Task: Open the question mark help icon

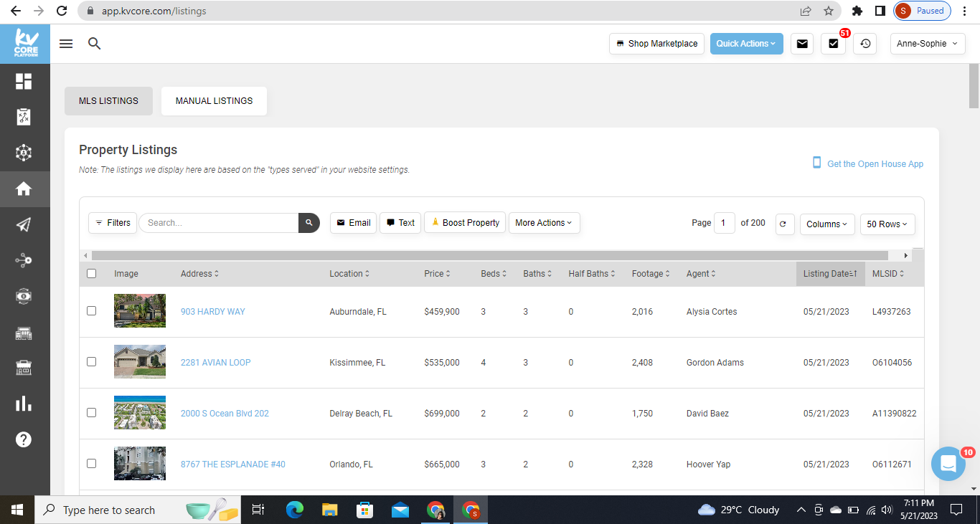Action: (24, 439)
